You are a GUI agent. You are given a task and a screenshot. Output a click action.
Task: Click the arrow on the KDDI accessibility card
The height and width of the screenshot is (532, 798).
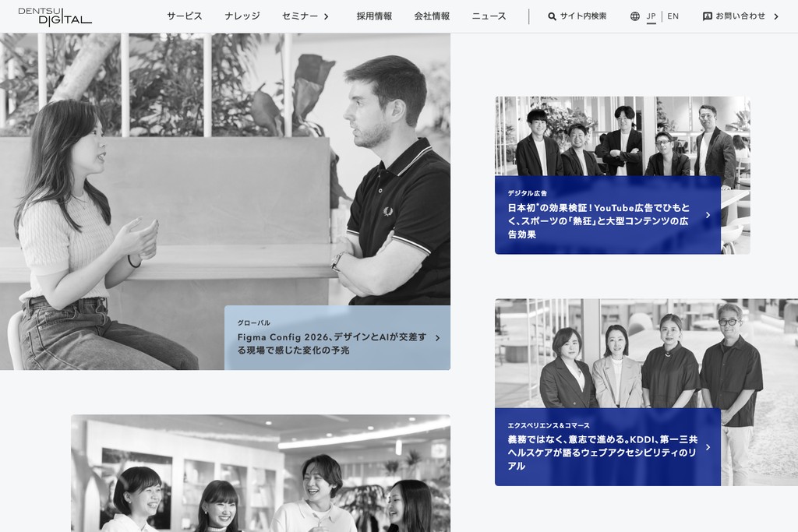coord(708,447)
